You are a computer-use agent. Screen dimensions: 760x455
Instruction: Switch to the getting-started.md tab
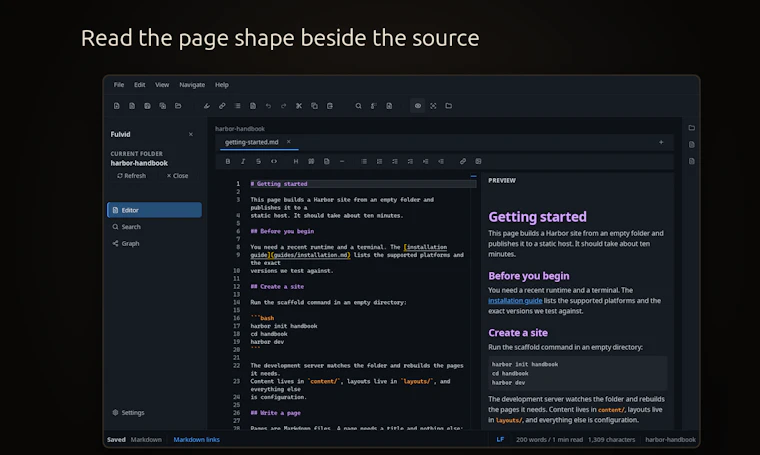point(252,142)
